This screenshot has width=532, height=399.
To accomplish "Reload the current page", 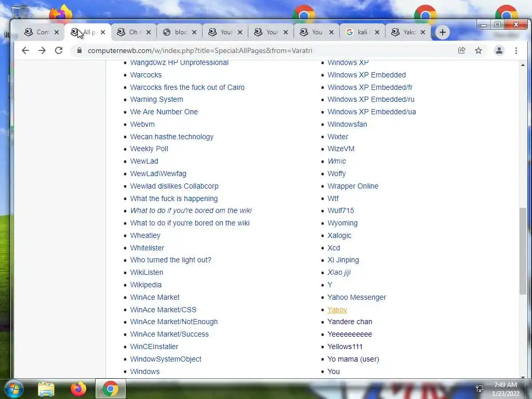I will coord(59,50).
